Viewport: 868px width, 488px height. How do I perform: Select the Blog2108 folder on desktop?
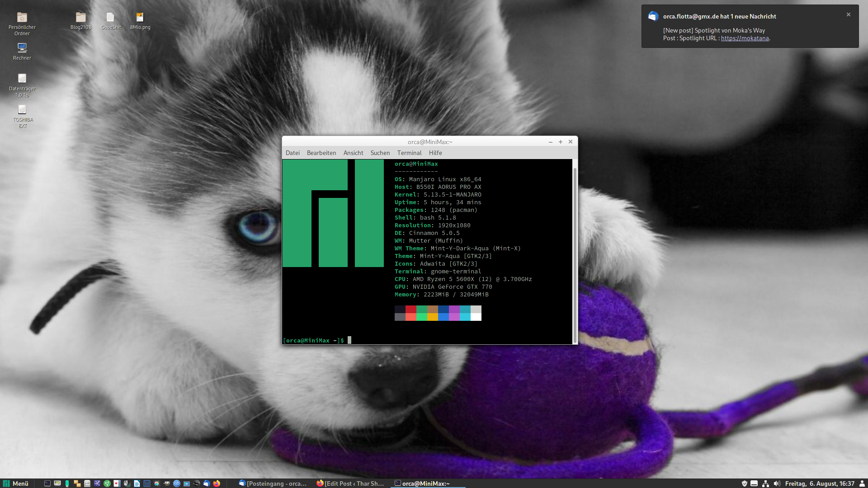[x=80, y=20]
